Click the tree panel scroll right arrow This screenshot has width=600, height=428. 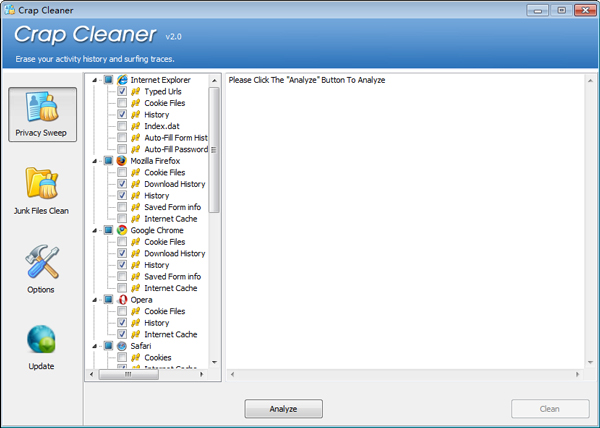click(x=202, y=374)
